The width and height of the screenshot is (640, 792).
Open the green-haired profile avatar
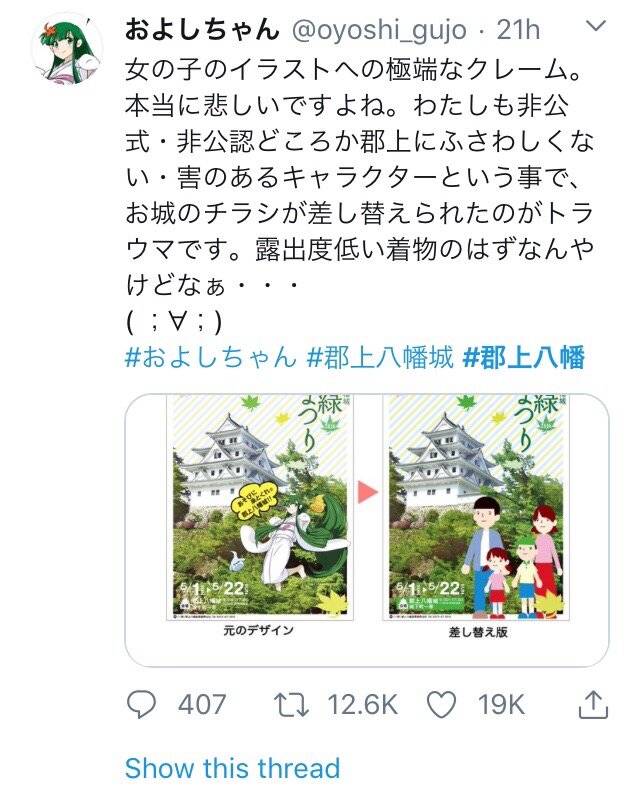click(67, 49)
